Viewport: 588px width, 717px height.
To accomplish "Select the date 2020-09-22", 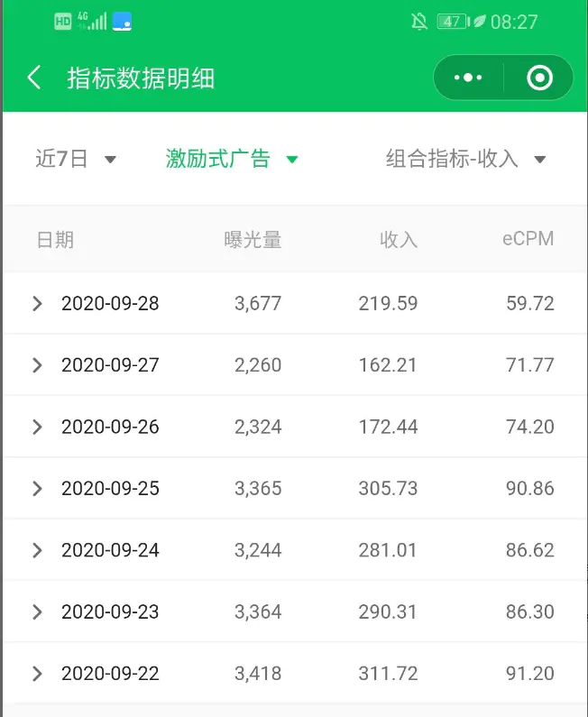I will (x=110, y=674).
